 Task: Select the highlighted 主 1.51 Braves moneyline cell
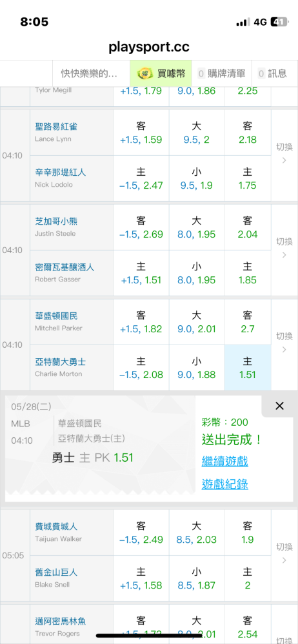248,368
